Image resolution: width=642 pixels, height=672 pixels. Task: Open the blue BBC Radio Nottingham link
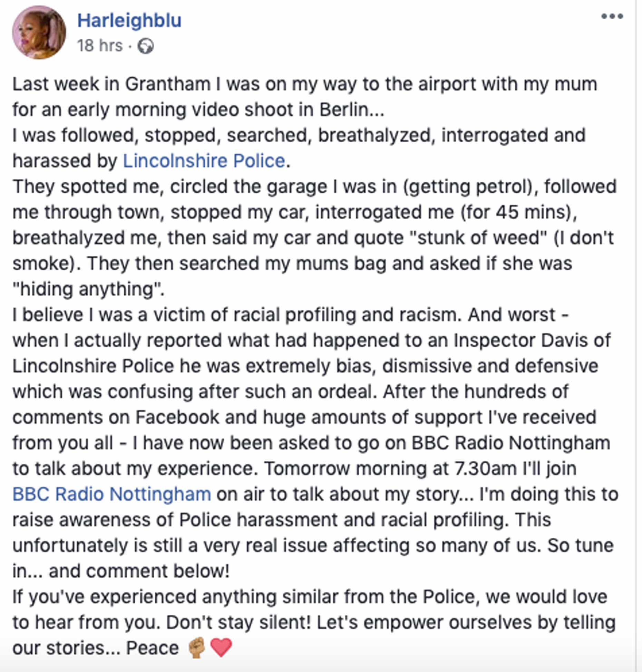pyautogui.click(x=112, y=494)
